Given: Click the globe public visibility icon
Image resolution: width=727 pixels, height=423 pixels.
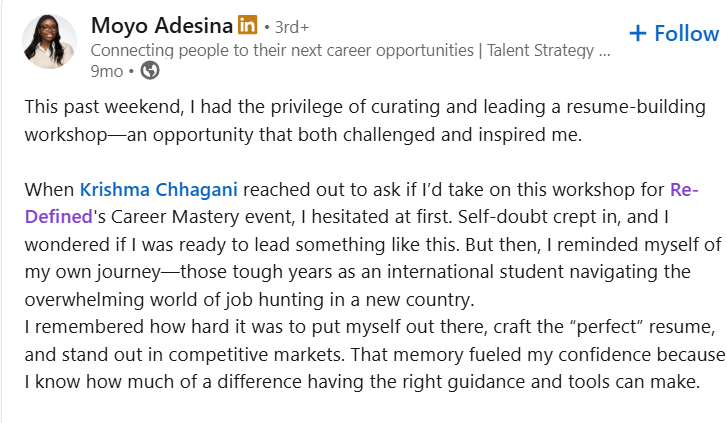Looking at the screenshot, I should pos(150,71).
